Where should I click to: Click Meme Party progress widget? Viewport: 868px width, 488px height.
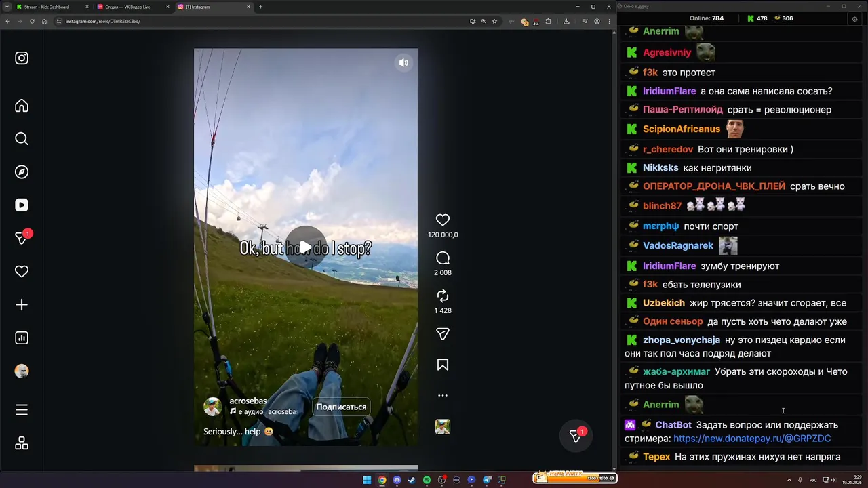click(x=574, y=478)
